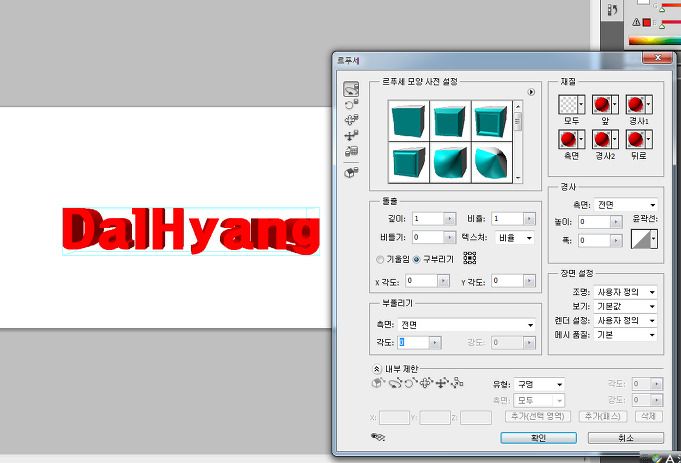
Task: Open the 부풀리기 각도 slider arrow
Action: point(435,342)
